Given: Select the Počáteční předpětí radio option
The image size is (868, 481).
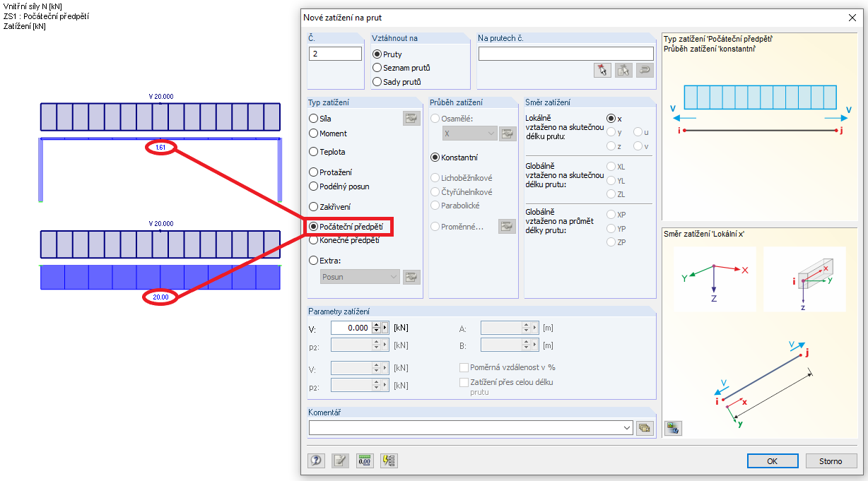Looking at the screenshot, I should point(313,227).
